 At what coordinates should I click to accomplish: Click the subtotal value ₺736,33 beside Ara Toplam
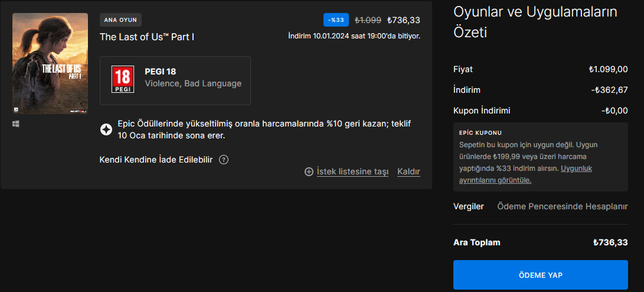click(x=610, y=243)
